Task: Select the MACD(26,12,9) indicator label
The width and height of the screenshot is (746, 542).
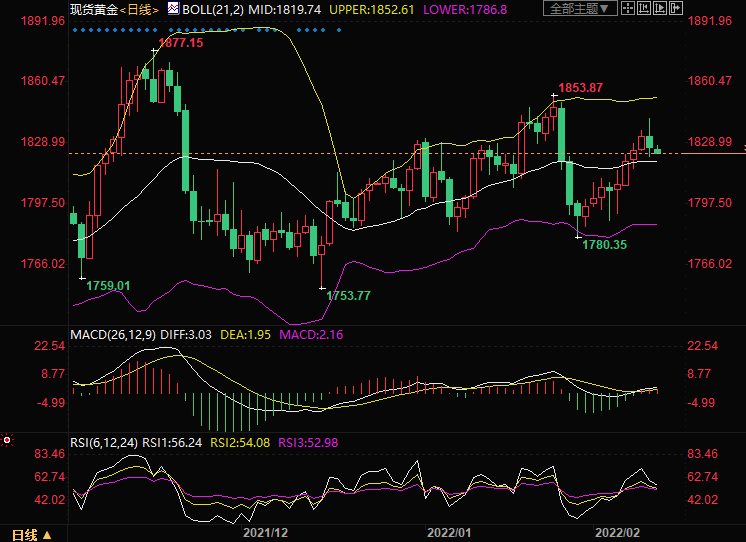Action: (x=111, y=333)
